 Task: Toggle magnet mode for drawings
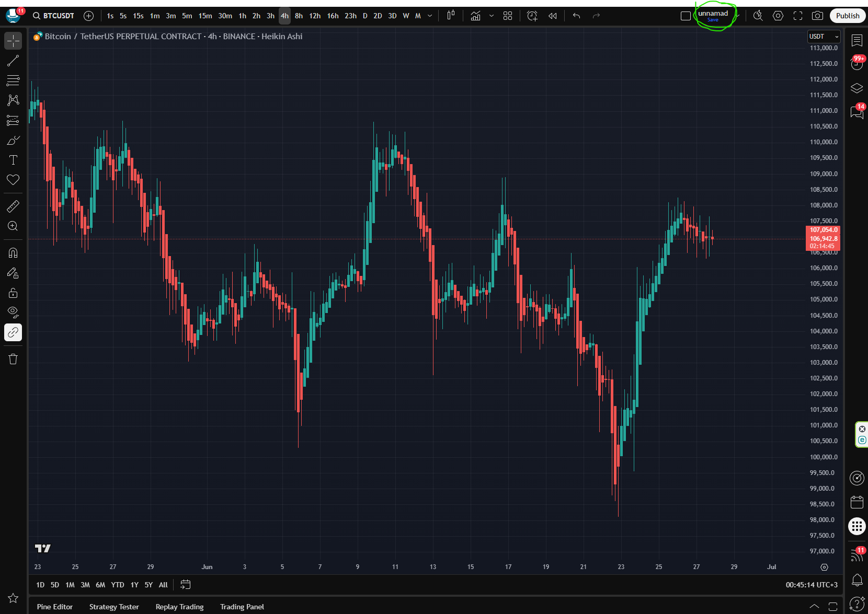(13, 253)
